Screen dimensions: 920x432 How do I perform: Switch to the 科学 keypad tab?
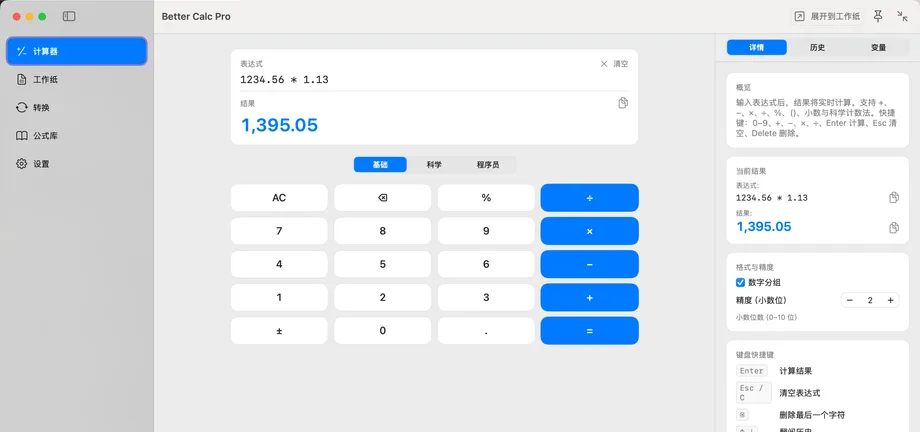434,165
